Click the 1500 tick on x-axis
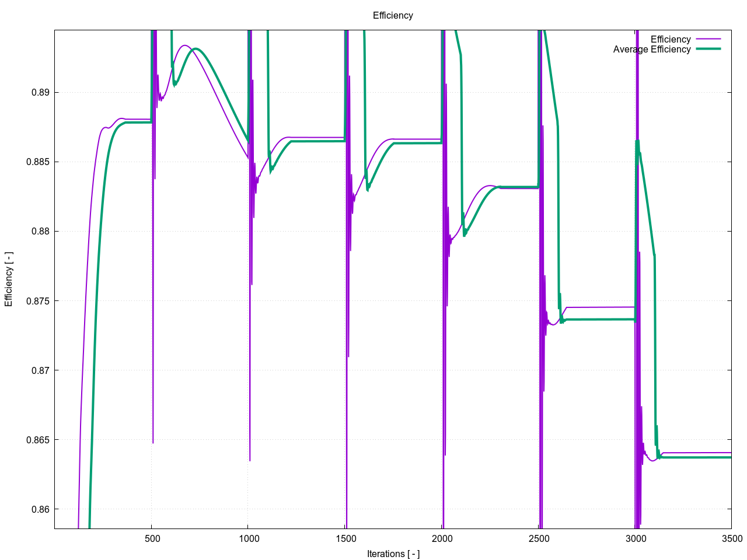 tap(345, 538)
